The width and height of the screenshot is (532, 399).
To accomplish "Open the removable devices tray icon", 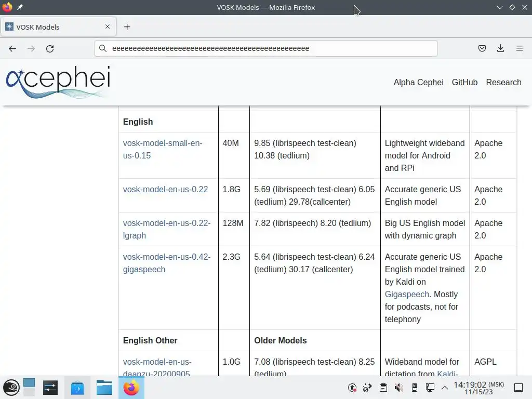I will pyautogui.click(x=415, y=388).
